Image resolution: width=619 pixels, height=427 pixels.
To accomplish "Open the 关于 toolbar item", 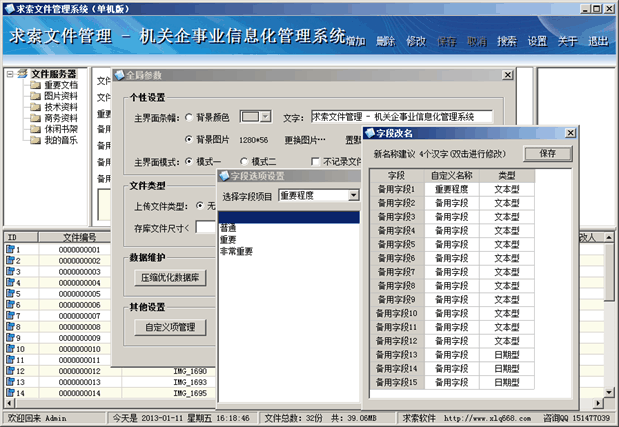I will 567,41.
